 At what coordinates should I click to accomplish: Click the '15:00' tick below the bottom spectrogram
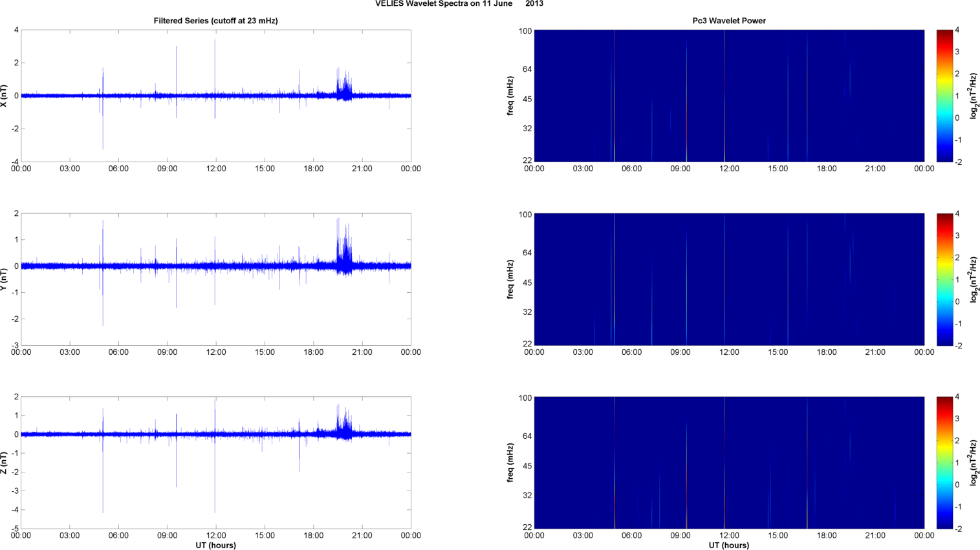point(778,536)
